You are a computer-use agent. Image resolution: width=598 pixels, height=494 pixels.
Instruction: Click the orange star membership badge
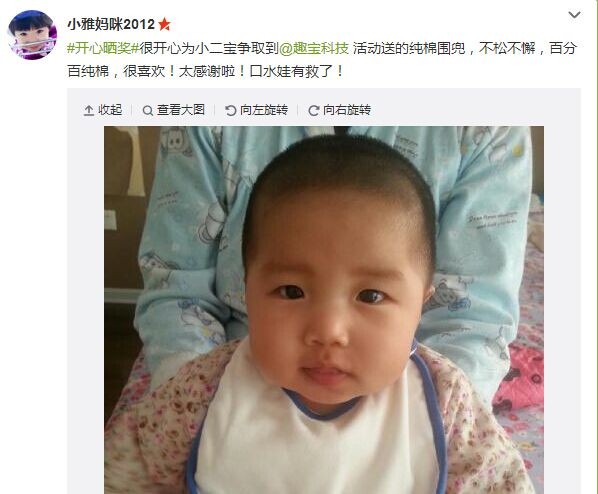point(164,24)
